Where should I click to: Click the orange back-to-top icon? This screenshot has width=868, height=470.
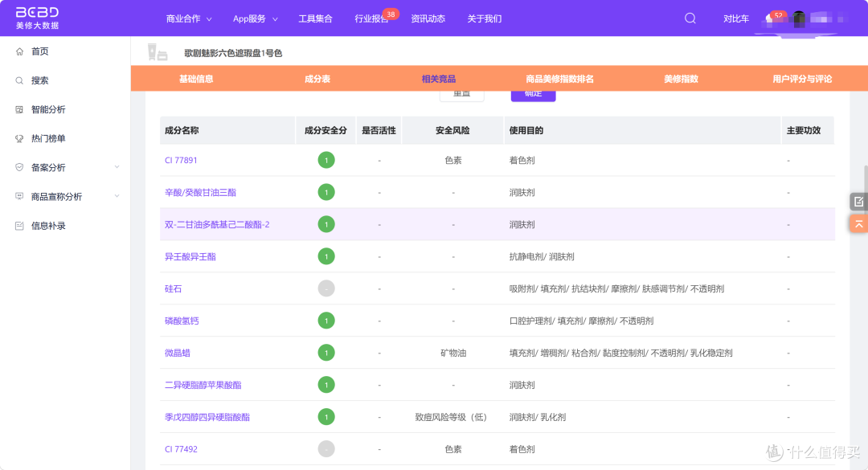point(858,223)
